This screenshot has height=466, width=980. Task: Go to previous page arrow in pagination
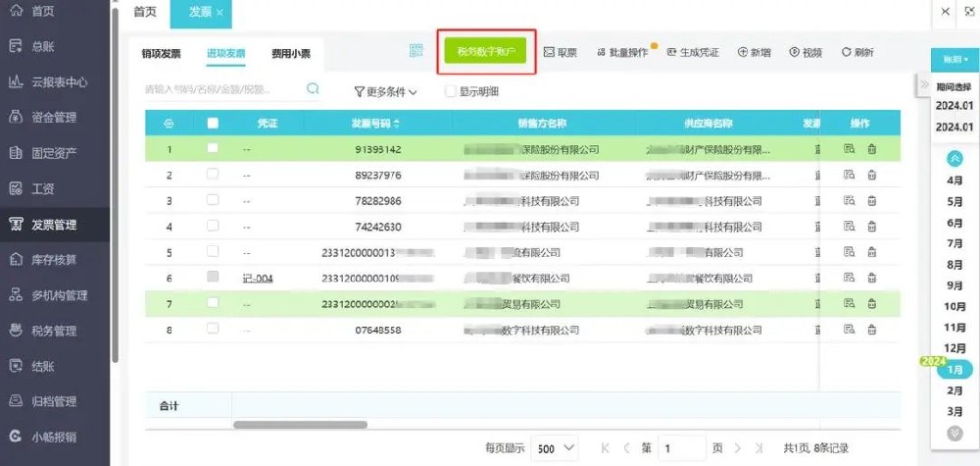coord(627,448)
